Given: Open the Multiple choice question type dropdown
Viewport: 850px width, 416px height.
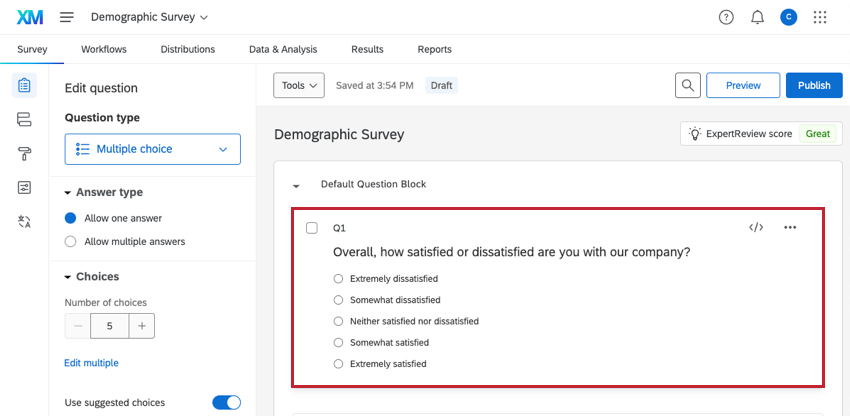Looking at the screenshot, I should (152, 149).
